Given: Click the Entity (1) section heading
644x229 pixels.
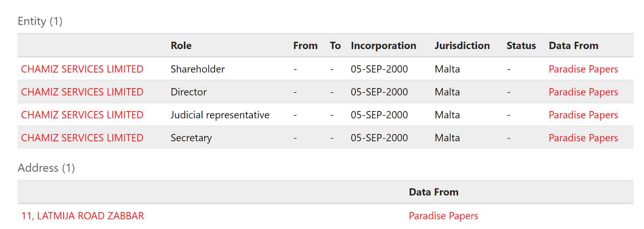Looking at the screenshot, I should [x=40, y=21].
